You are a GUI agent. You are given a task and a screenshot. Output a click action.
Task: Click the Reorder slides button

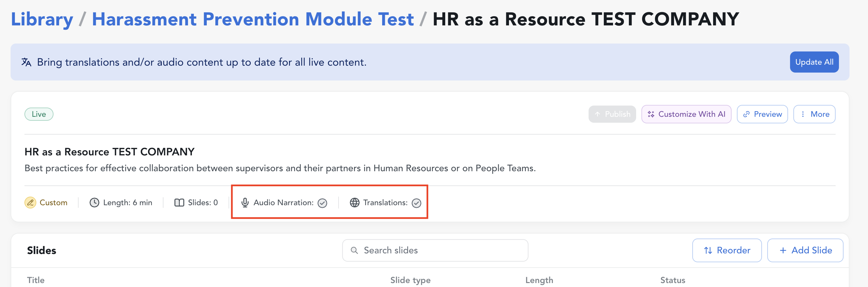(x=727, y=250)
